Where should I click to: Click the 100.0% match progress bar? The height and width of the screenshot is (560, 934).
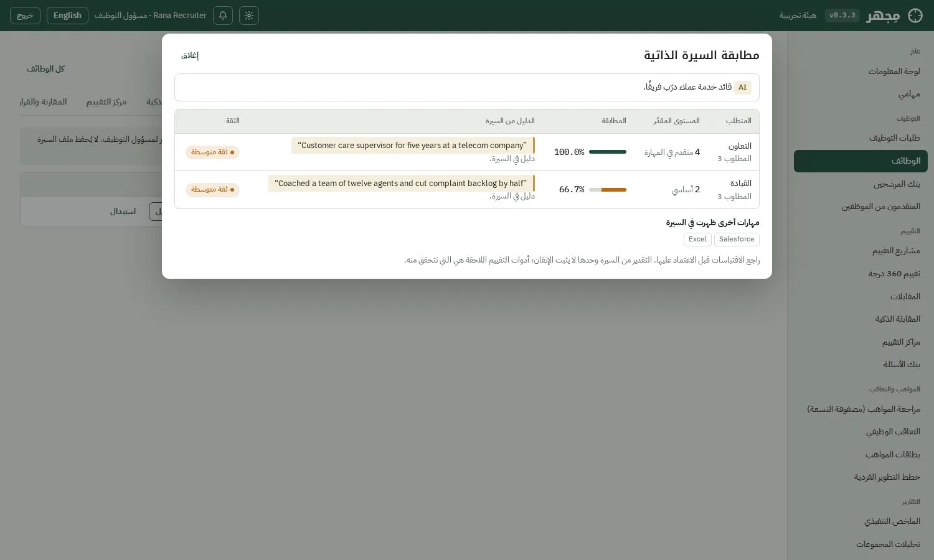coord(608,152)
